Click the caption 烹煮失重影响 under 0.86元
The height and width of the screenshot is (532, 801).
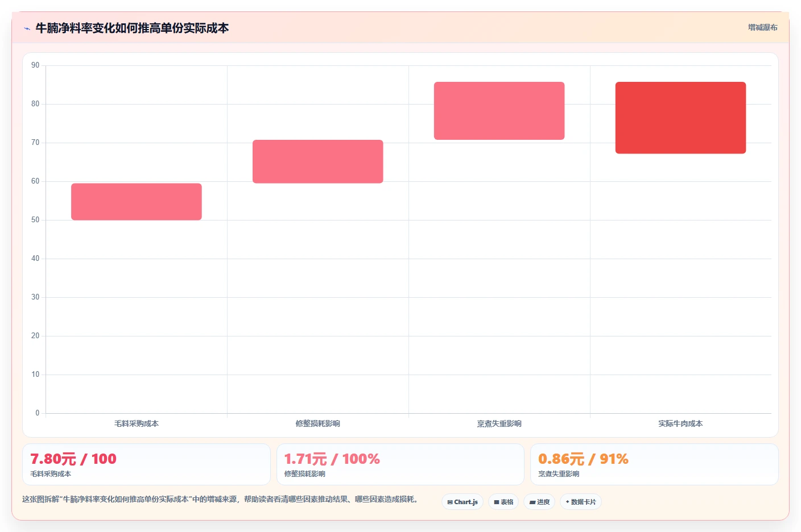(x=559, y=474)
